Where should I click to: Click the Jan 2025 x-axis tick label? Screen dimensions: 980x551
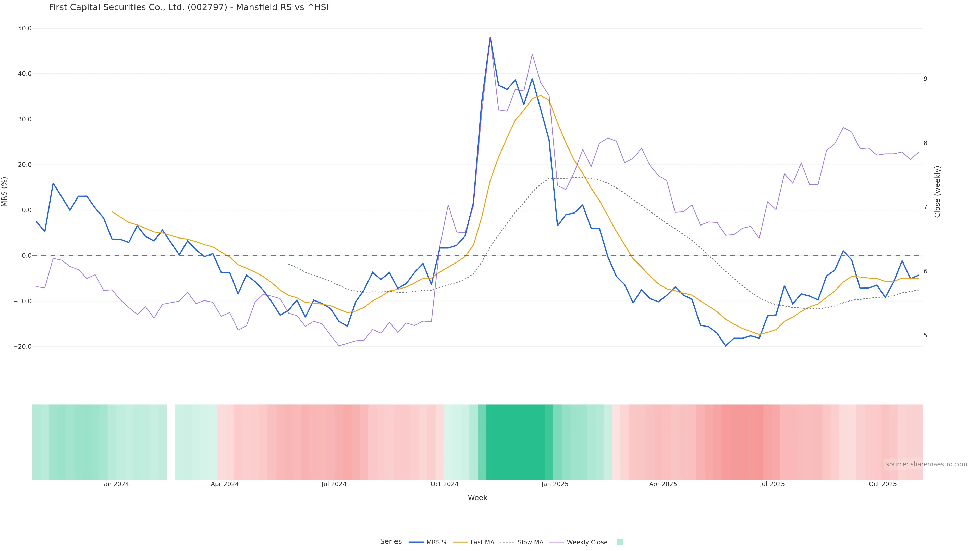point(555,484)
